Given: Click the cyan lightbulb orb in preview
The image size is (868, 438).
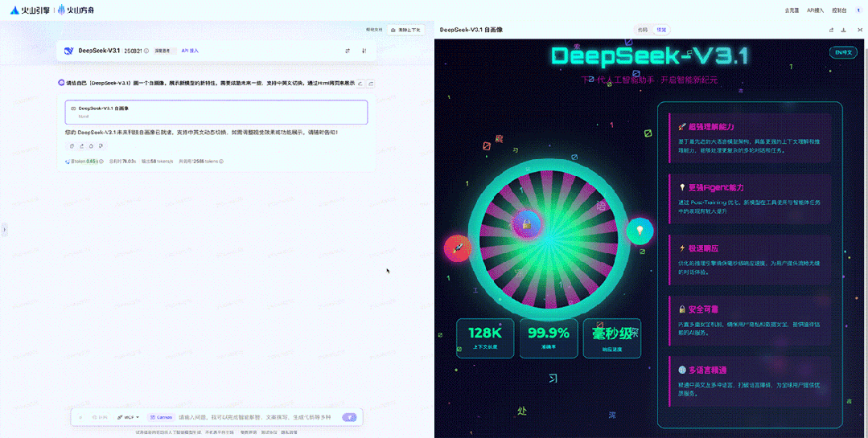Looking at the screenshot, I should 640,231.
